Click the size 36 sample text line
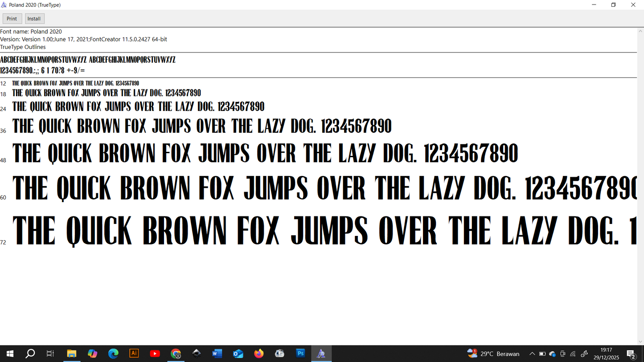The width and height of the screenshot is (644, 362). [202, 126]
